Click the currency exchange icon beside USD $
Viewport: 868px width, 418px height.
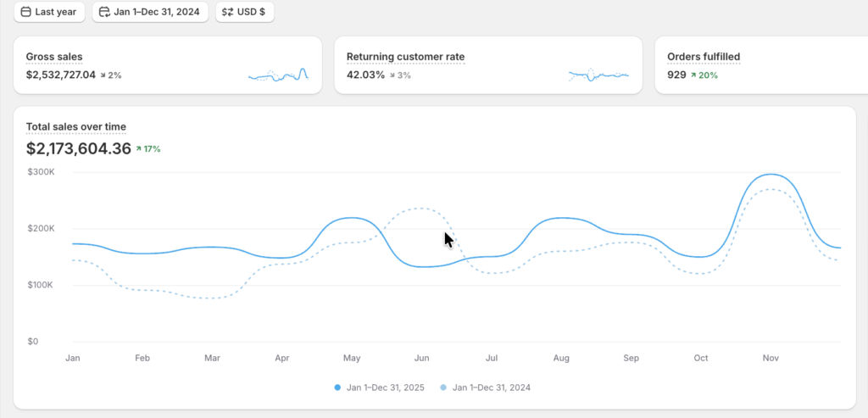(x=229, y=13)
